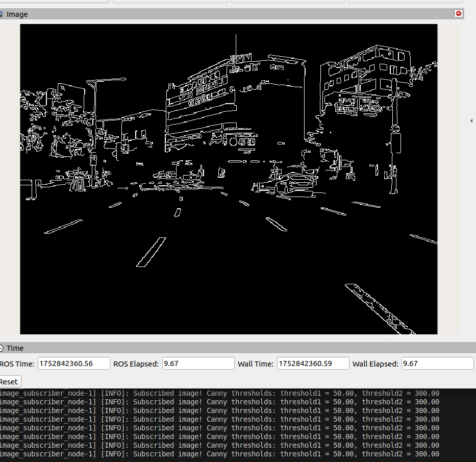The height and width of the screenshot is (462, 476).
Task: Select the Wall Time value field
Action: 313,363
